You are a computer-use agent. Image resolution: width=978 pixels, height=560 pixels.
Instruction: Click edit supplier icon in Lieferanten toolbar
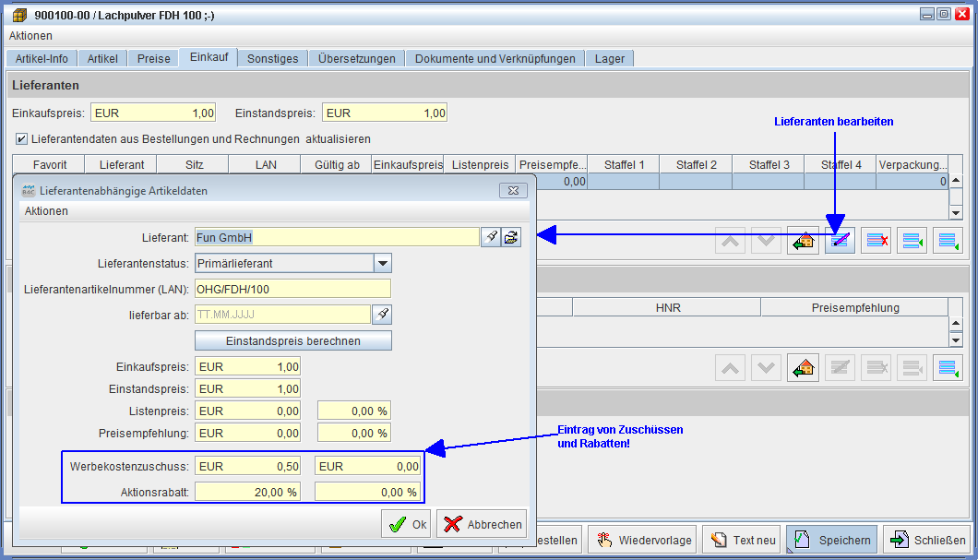point(840,241)
